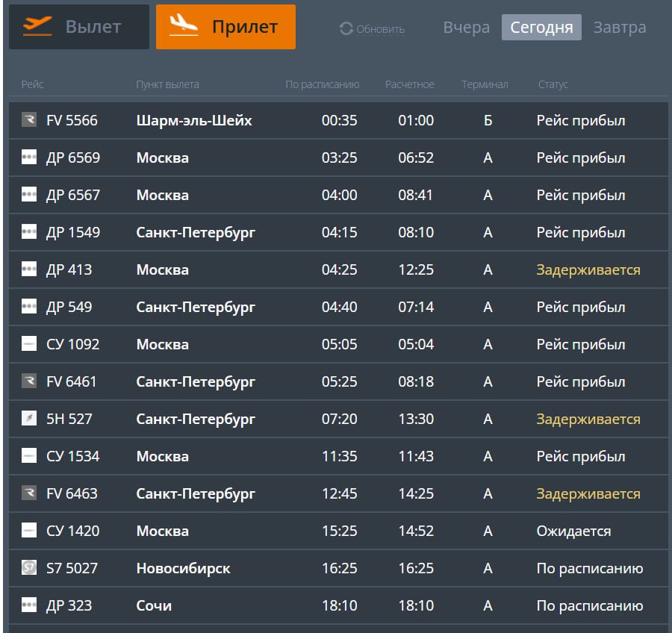The height and width of the screenshot is (633, 672).
Task: Sort by the Расчетное column header
Action: pos(409,84)
